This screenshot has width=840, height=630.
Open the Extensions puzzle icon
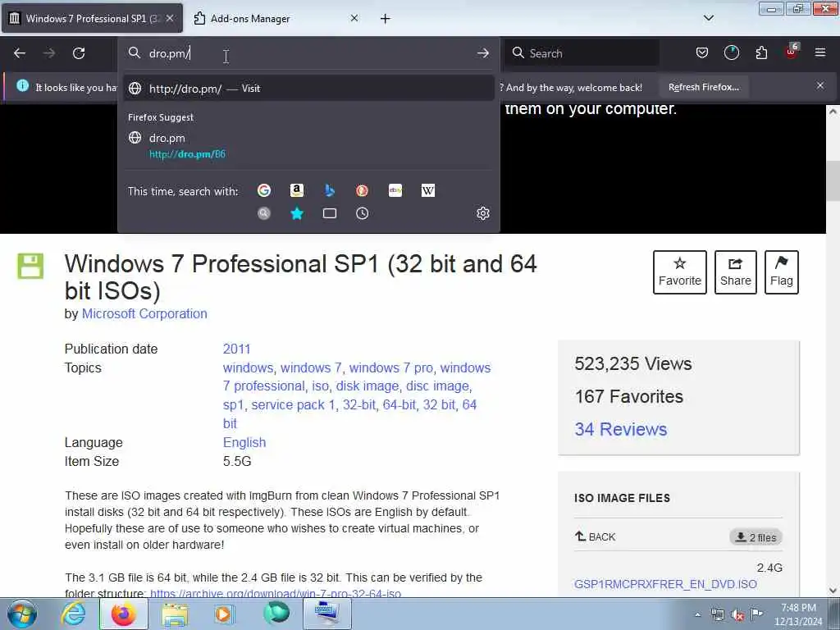761,52
